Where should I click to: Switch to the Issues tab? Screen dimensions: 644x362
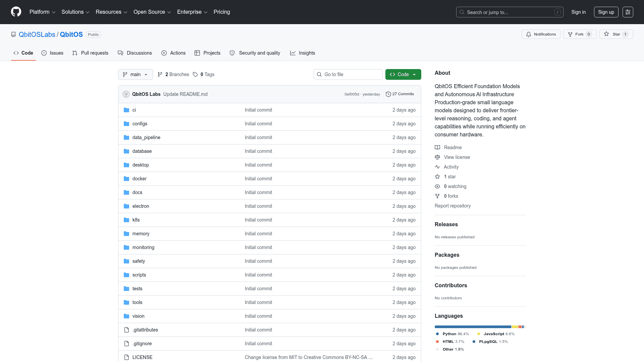click(x=52, y=53)
